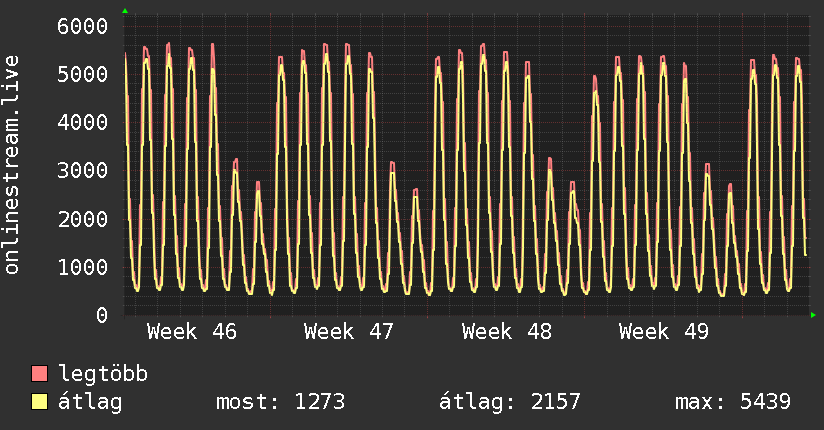Click the onlinestream.live vertical axis title
824x430 pixels.
12,166
